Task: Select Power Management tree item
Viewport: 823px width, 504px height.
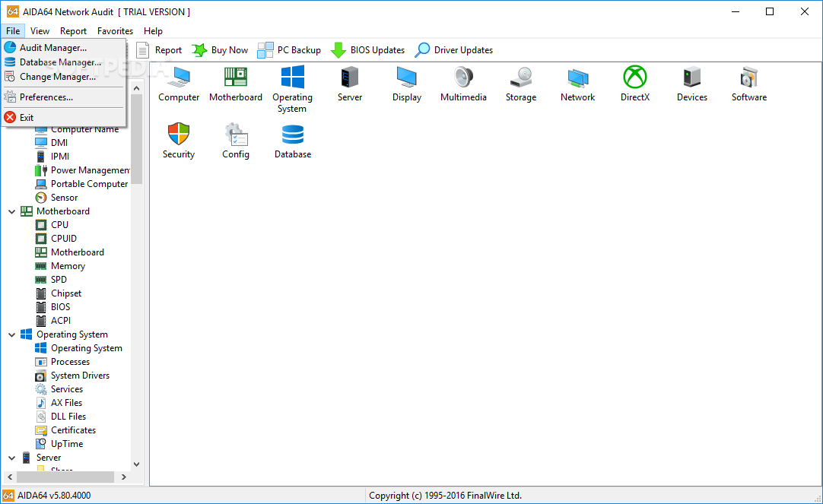Action: tap(82, 170)
